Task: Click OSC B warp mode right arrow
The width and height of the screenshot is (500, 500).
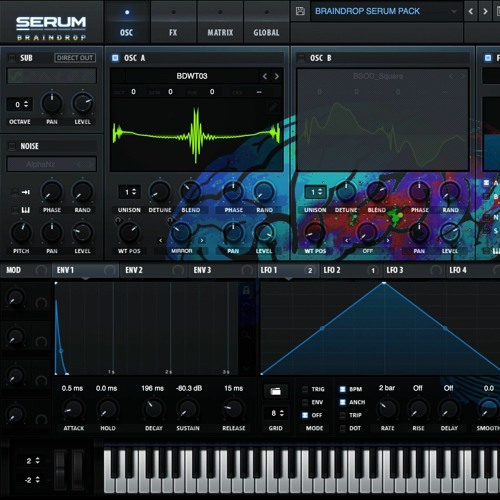Action: [388, 240]
